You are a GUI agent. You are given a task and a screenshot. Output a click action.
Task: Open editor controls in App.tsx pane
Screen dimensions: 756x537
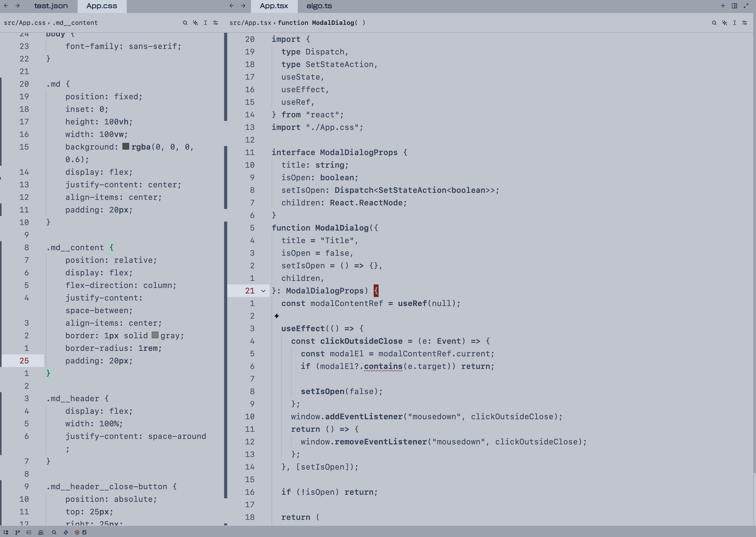pyautogui.click(x=745, y=23)
